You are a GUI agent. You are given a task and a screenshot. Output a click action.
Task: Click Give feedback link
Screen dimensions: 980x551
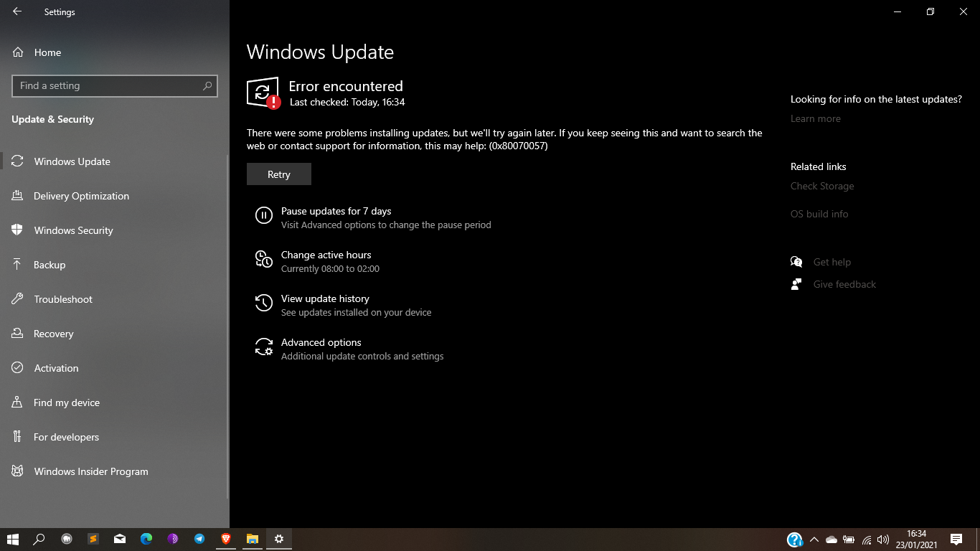point(844,284)
